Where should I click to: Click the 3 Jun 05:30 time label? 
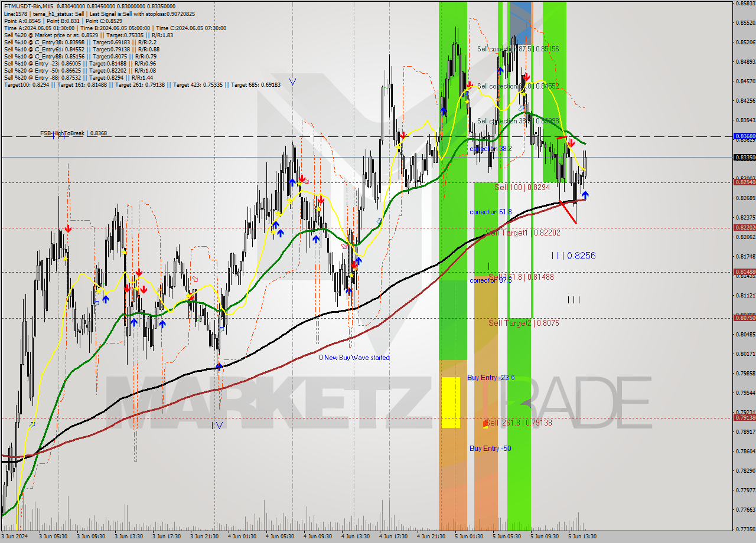pyautogui.click(x=53, y=537)
